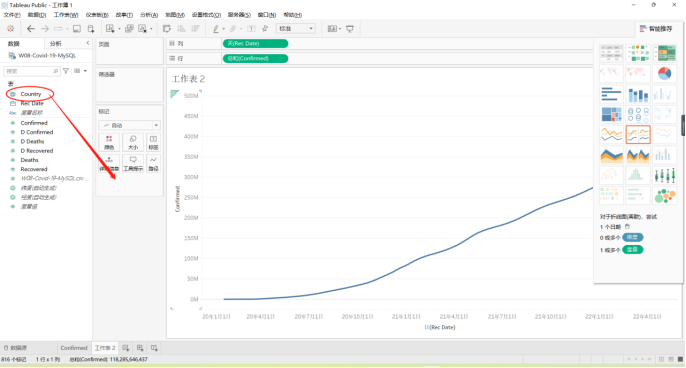Click the redo forward arrow
Viewport: 686px width, 368px height.
pyautogui.click(x=45, y=28)
